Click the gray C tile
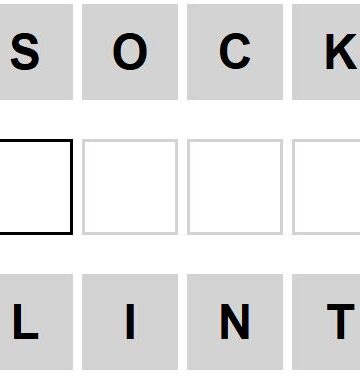The image size is (360, 378). 235,52
